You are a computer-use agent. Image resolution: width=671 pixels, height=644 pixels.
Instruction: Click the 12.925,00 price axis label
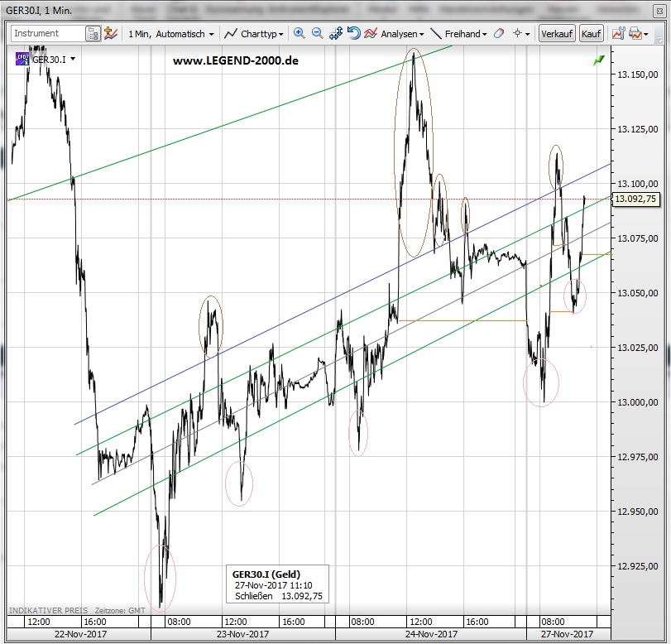637,566
